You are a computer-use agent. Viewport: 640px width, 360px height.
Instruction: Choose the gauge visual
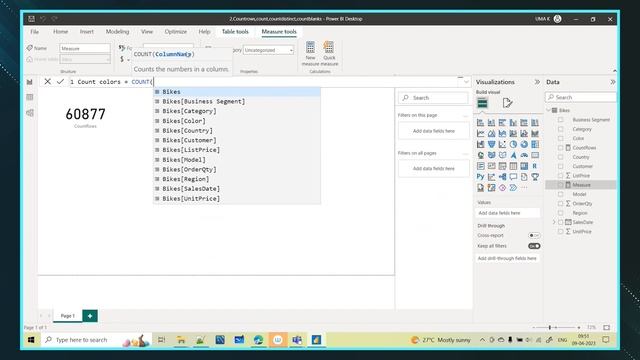pyautogui.click(x=524, y=155)
